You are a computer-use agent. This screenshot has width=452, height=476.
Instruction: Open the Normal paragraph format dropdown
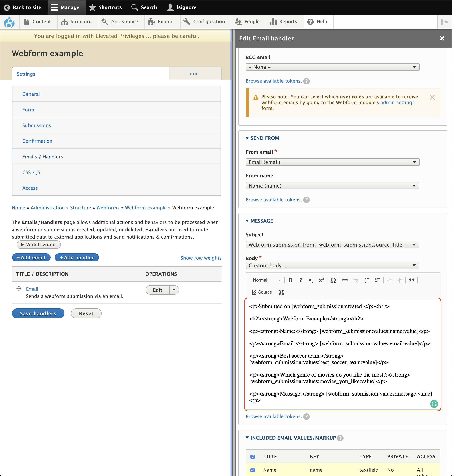pyautogui.click(x=267, y=280)
